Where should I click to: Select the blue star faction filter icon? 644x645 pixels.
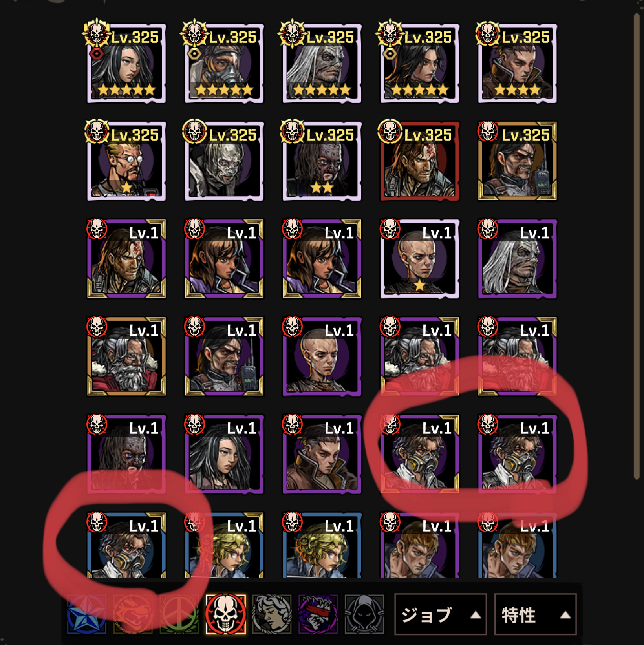(x=87, y=614)
